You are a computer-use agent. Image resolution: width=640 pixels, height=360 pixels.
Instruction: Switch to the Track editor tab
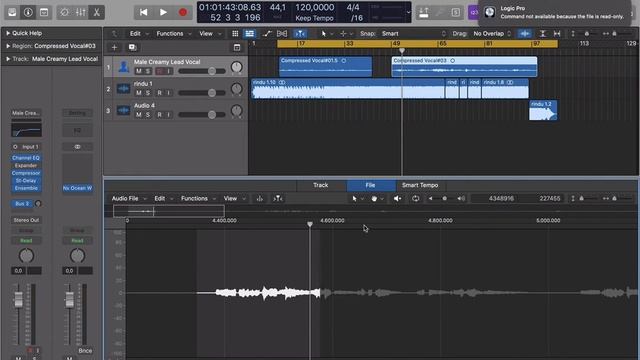coord(320,185)
